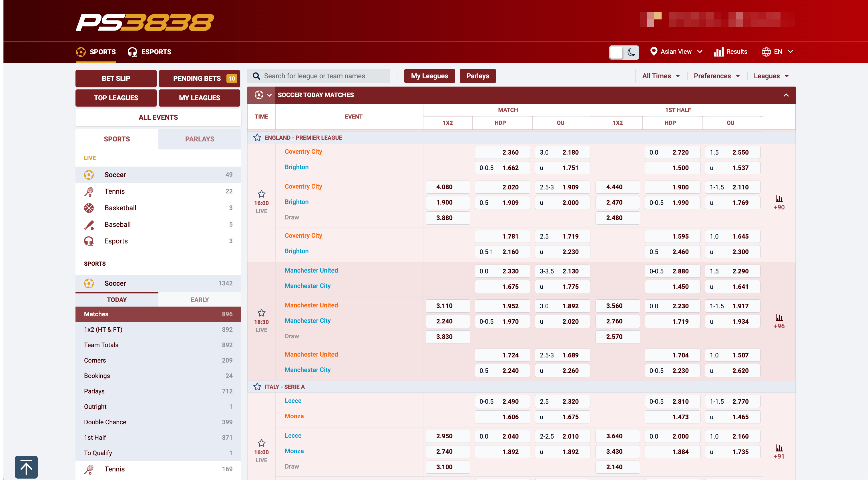Click the PS3838 logo
This screenshot has width=868, height=480.
click(x=145, y=22)
